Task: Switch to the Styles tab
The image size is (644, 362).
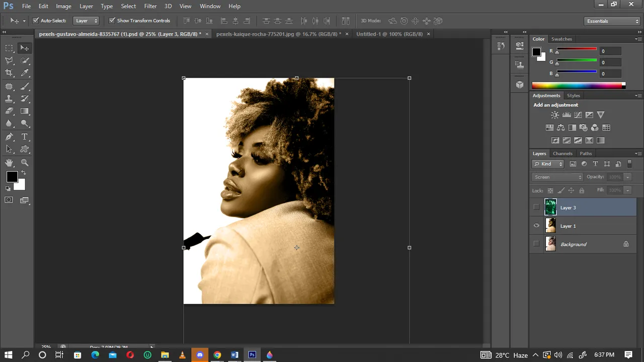Action: tap(574, 96)
